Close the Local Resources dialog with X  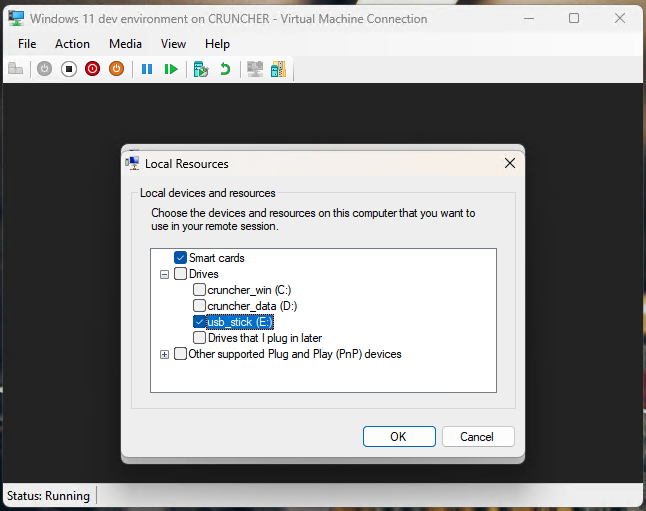509,163
